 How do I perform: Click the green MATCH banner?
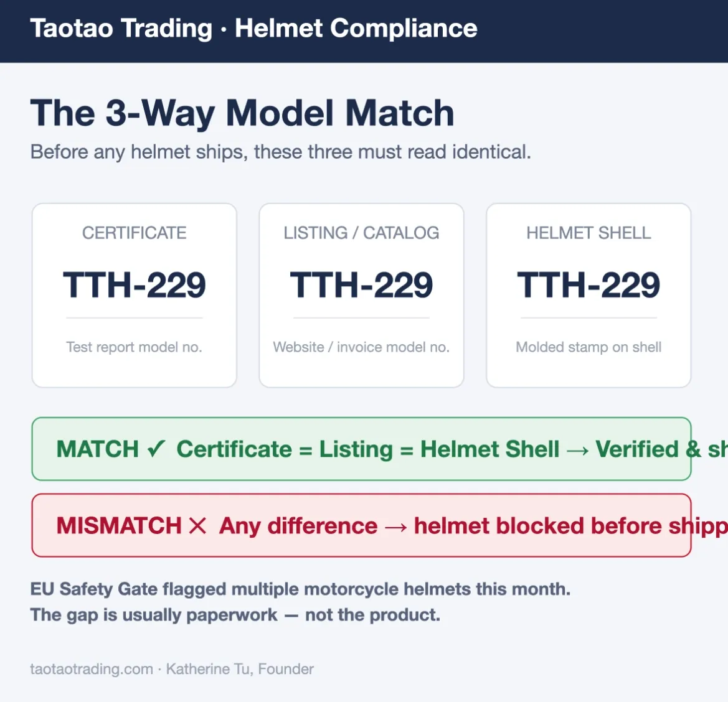tap(361, 449)
